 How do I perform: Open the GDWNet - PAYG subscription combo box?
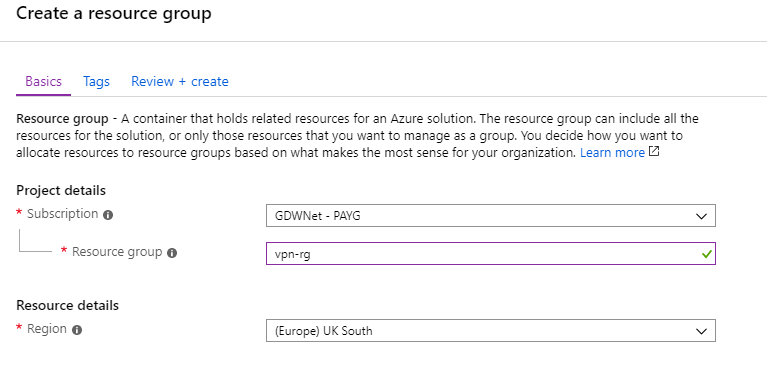[x=491, y=216]
